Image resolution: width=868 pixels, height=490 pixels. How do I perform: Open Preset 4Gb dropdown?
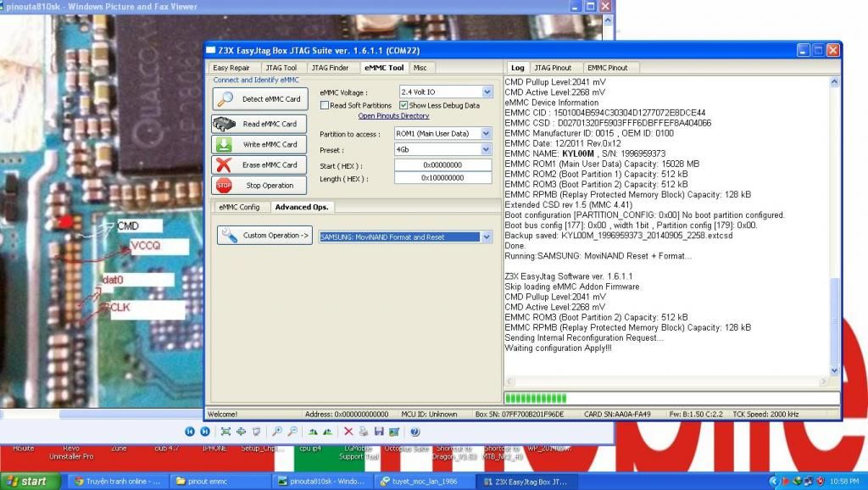click(x=486, y=149)
